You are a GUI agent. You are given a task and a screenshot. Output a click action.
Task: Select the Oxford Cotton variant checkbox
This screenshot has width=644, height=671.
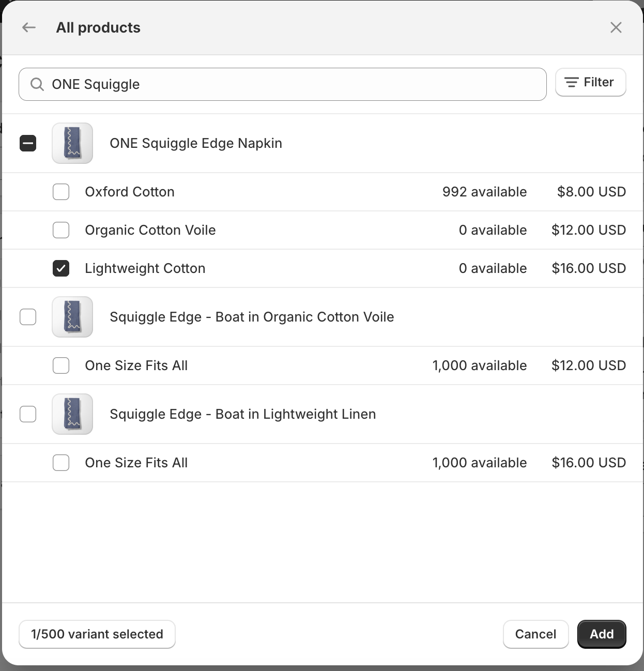click(x=60, y=192)
